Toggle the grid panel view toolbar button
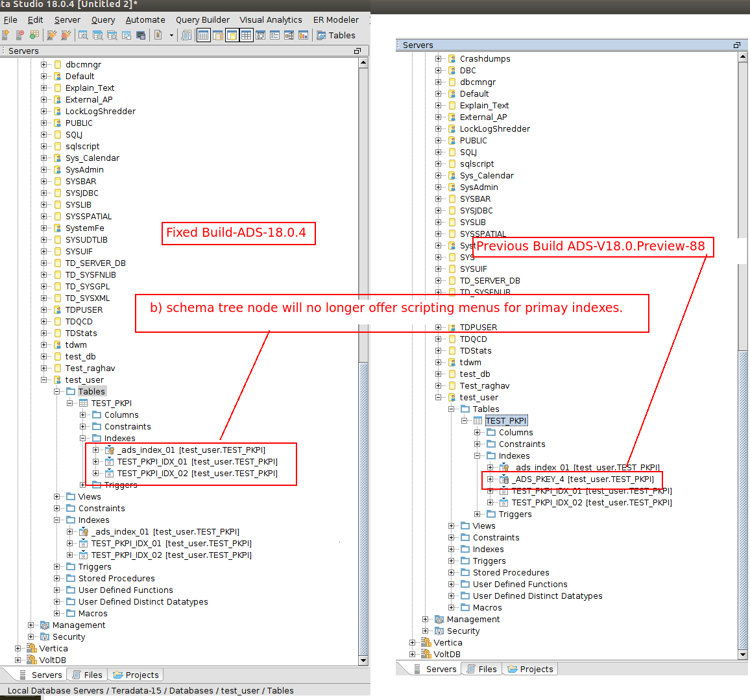This screenshot has width=750, height=700. [203, 36]
